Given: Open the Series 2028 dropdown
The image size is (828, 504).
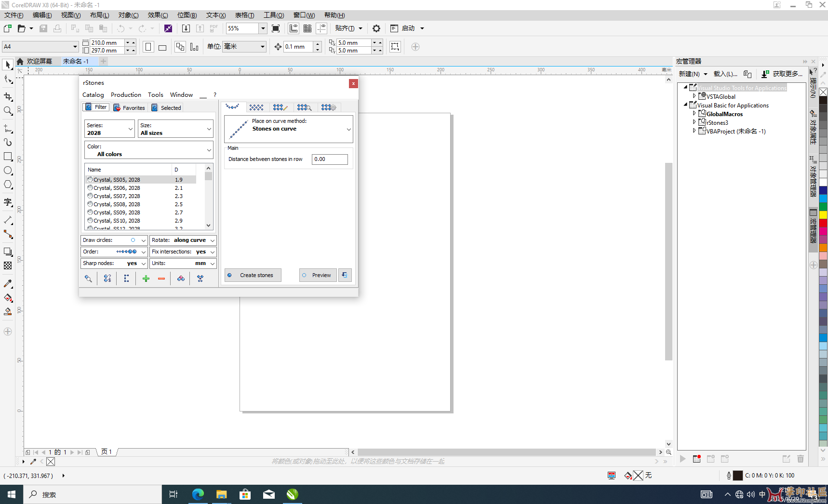Looking at the screenshot, I should tap(109, 129).
